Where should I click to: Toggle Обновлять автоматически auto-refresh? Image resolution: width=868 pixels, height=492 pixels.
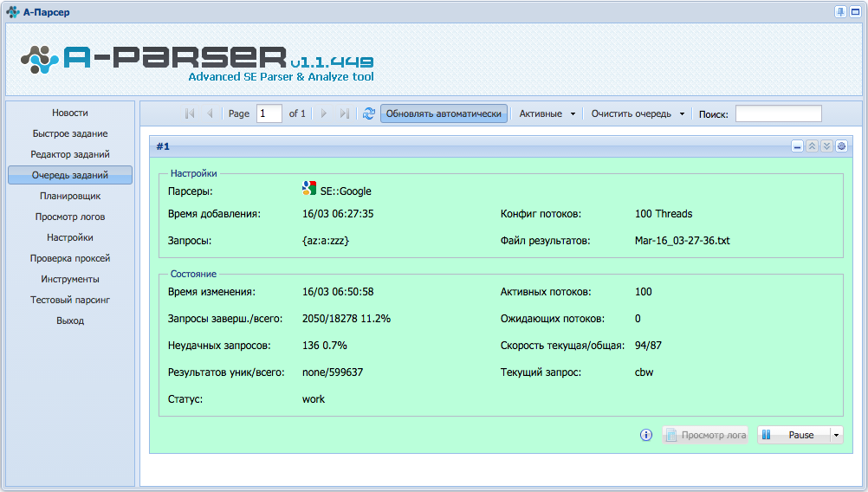tap(444, 113)
